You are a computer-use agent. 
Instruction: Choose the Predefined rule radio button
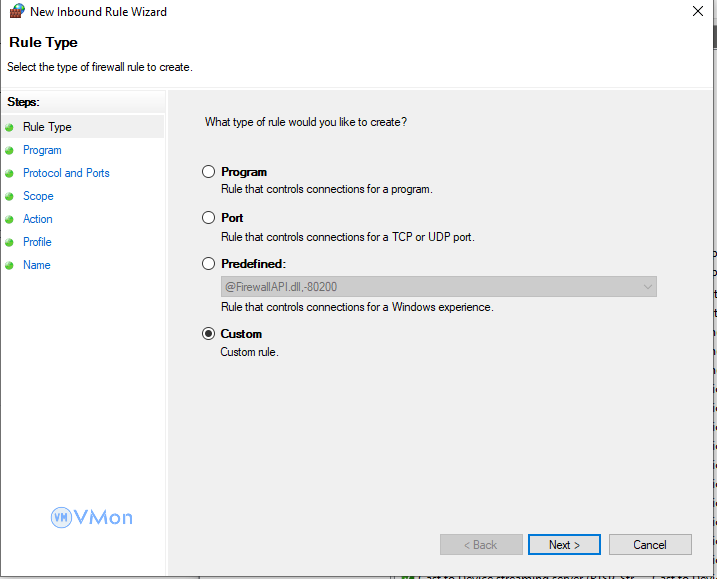(209, 264)
